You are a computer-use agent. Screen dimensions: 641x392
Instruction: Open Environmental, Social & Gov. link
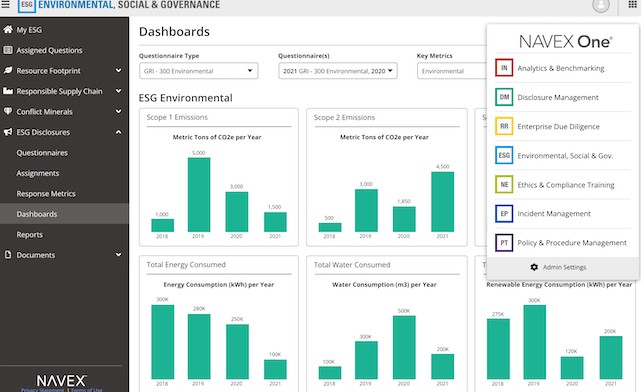pyautogui.click(x=565, y=156)
